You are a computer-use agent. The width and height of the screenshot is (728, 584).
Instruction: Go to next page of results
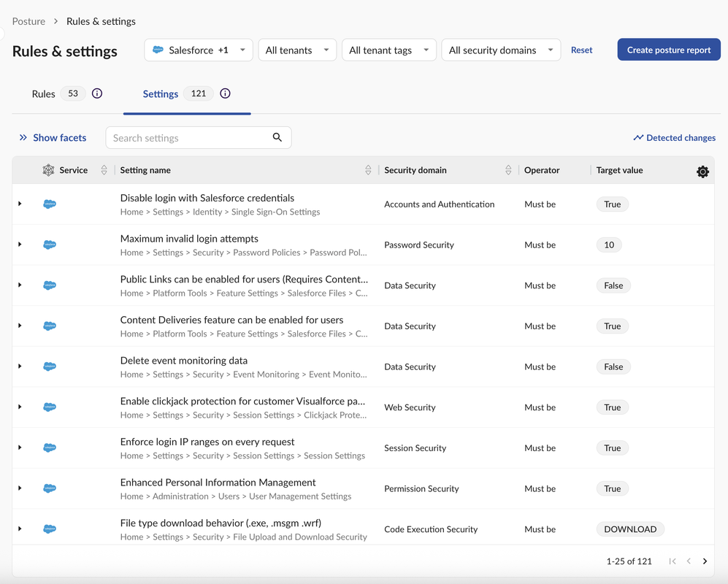705,561
